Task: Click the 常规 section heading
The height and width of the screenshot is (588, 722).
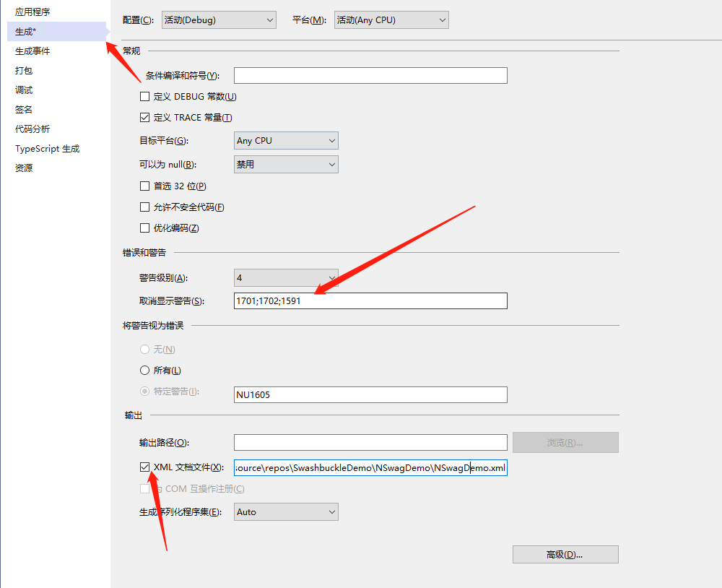Action: pos(131,51)
